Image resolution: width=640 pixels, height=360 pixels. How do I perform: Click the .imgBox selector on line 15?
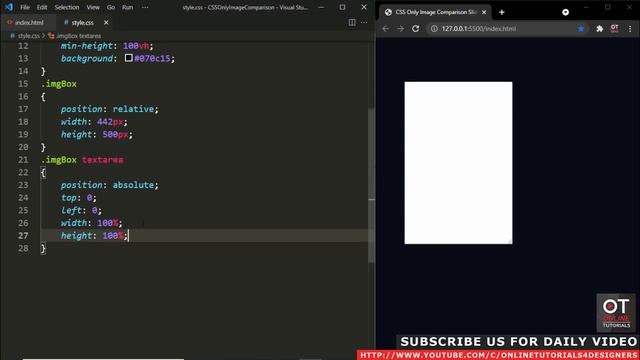[59, 84]
